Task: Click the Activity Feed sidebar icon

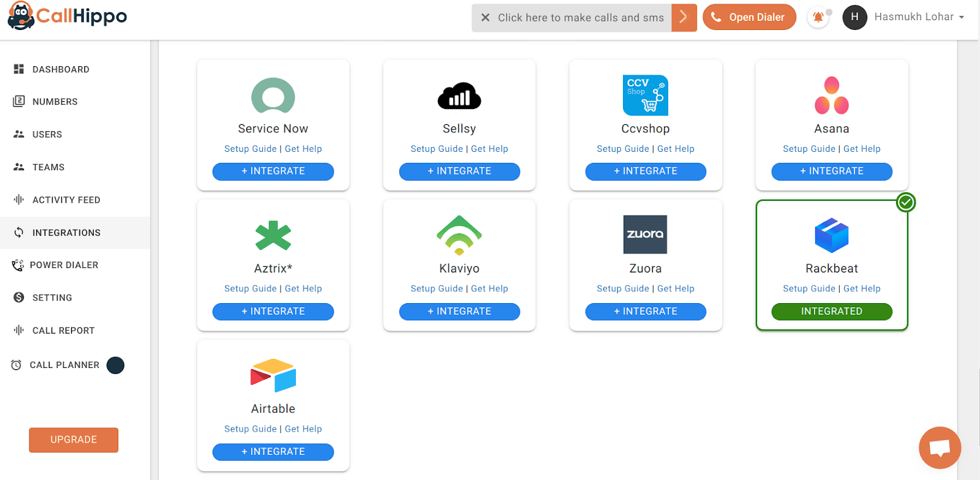Action: point(19,200)
